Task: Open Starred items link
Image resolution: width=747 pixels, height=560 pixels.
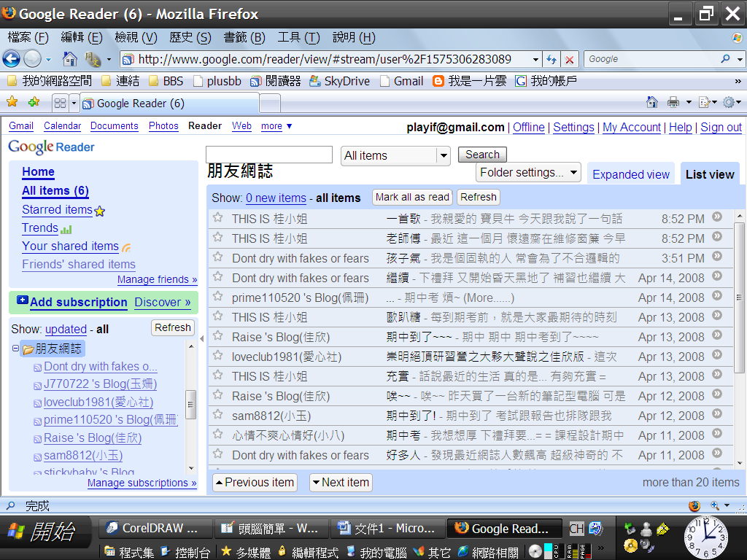Action: tap(57, 209)
